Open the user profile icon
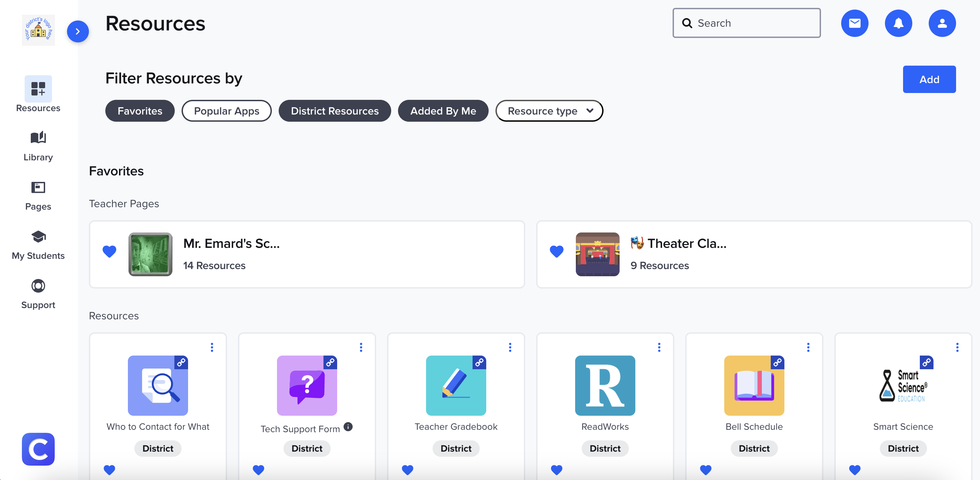Image resolution: width=980 pixels, height=480 pixels. pyautogui.click(x=942, y=23)
